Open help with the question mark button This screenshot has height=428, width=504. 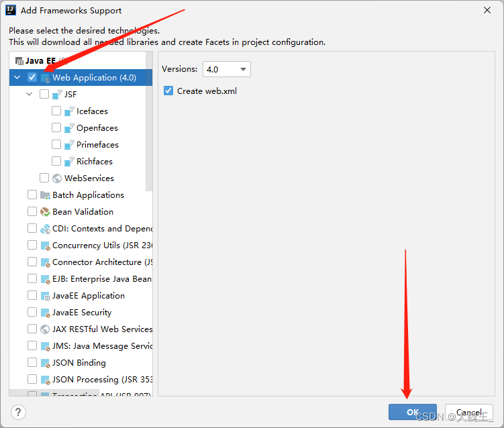point(18,412)
